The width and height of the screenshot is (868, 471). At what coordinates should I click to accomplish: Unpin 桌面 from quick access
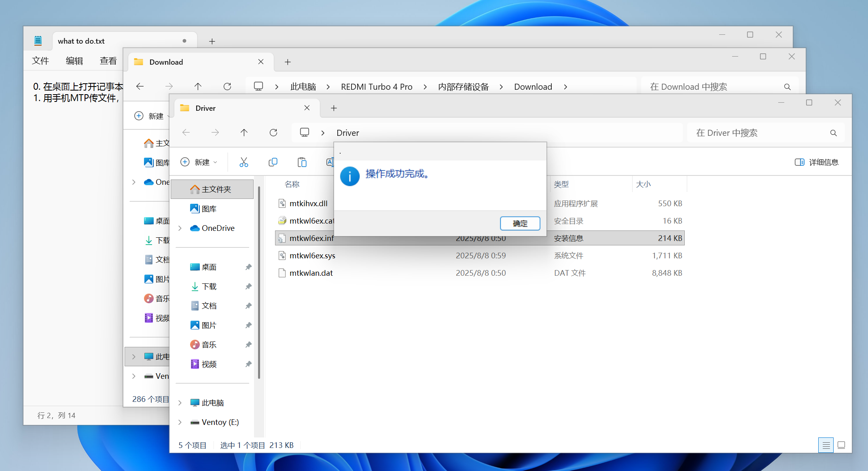(x=248, y=267)
